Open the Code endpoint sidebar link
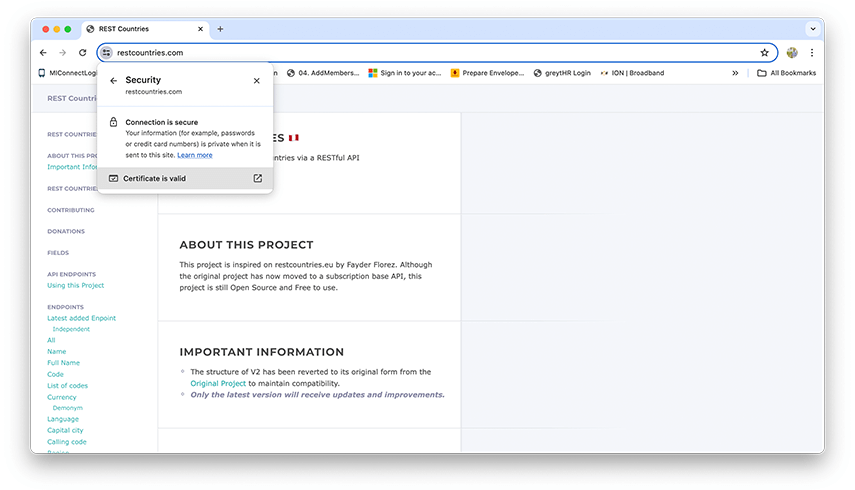 coord(55,374)
